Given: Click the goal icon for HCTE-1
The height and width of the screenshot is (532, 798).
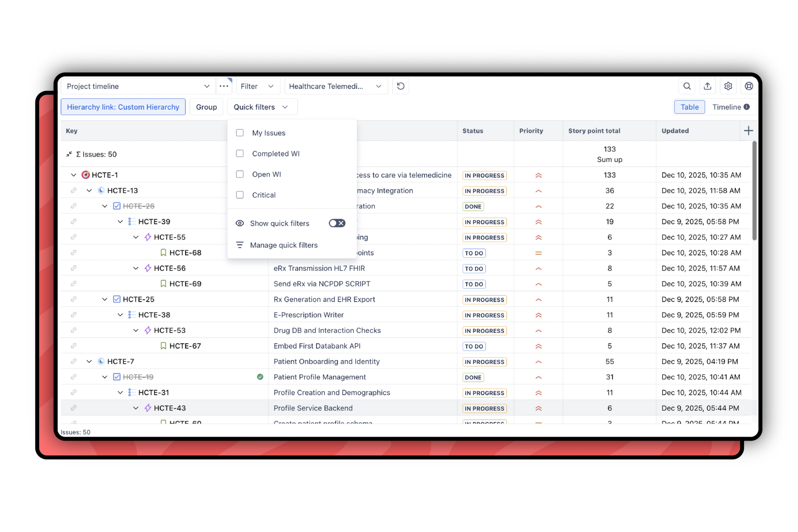Looking at the screenshot, I should coord(85,175).
